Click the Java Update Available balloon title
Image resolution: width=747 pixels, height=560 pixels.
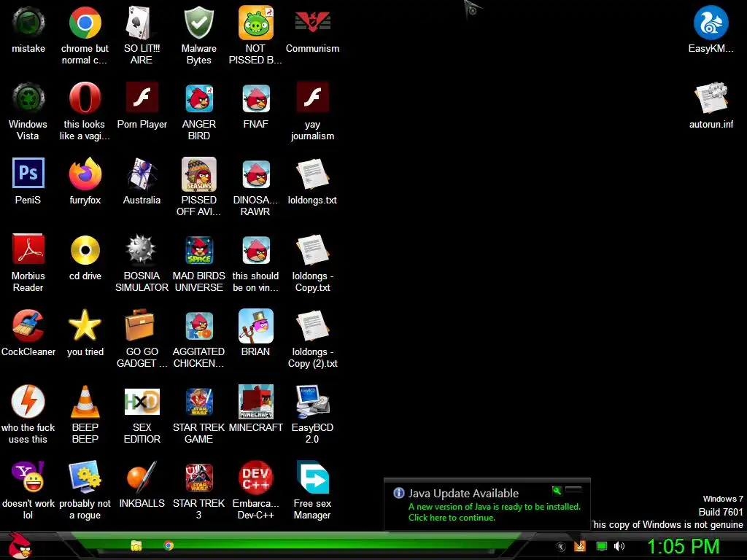pos(463,494)
